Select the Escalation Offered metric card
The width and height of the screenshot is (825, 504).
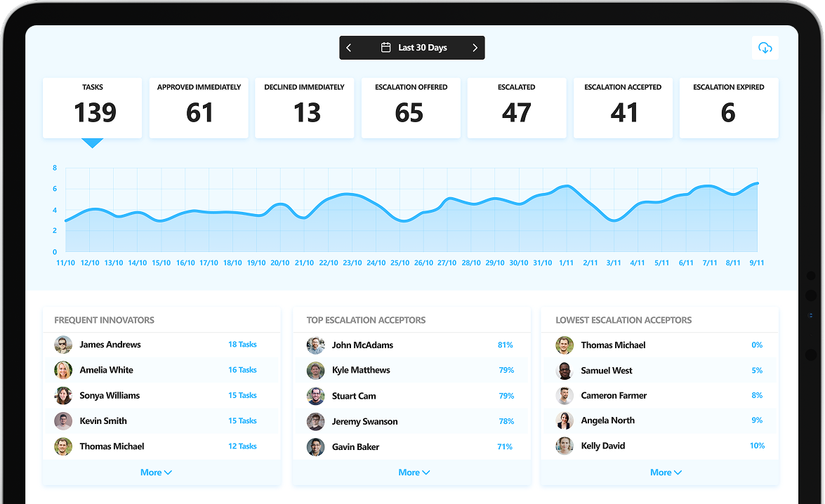(x=411, y=108)
